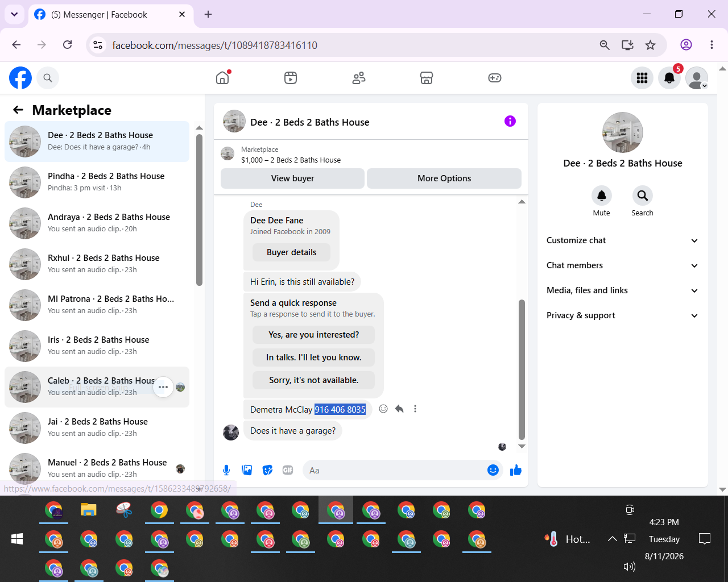Open the Facebook menu grid icon

642,78
